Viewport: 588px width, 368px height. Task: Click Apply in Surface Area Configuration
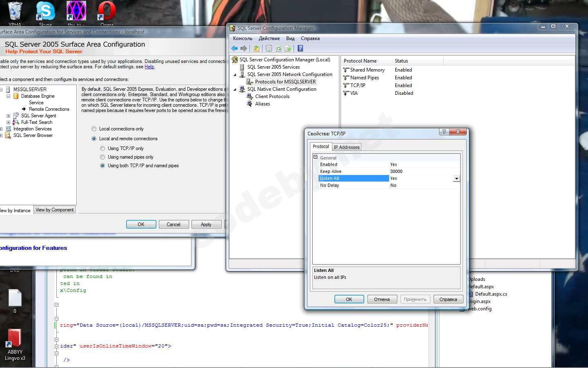coord(206,224)
